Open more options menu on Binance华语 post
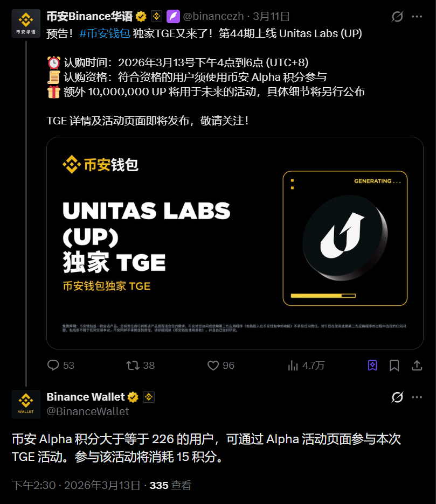This screenshot has width=436, height=504. [x=417, y=16]
